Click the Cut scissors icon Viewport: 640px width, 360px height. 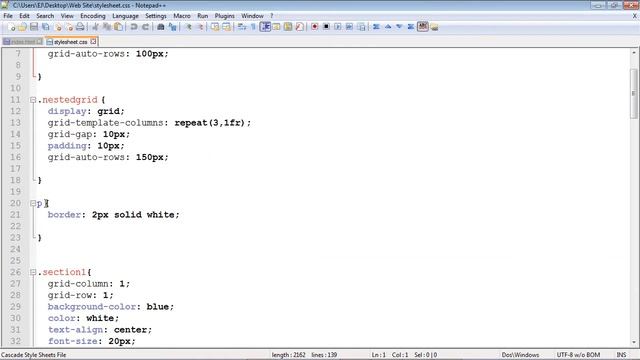pyautogui.click(x=95, y=27)
